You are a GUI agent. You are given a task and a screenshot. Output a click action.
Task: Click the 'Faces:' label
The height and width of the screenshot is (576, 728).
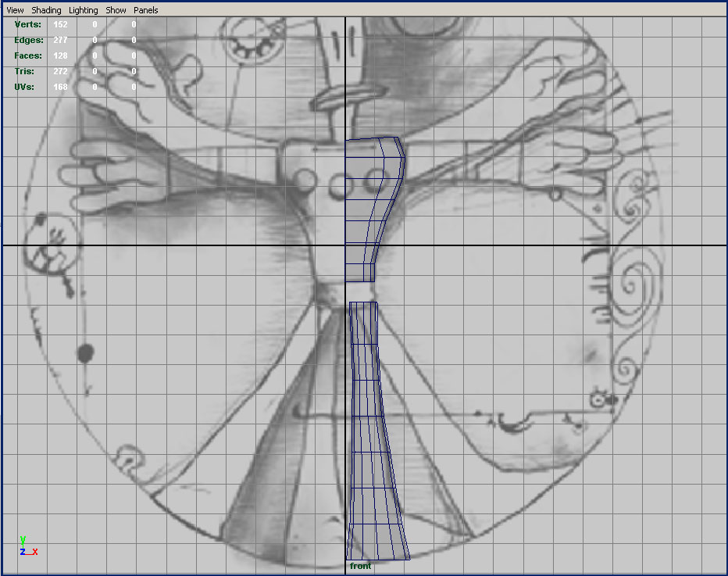(x=28, y=55)
